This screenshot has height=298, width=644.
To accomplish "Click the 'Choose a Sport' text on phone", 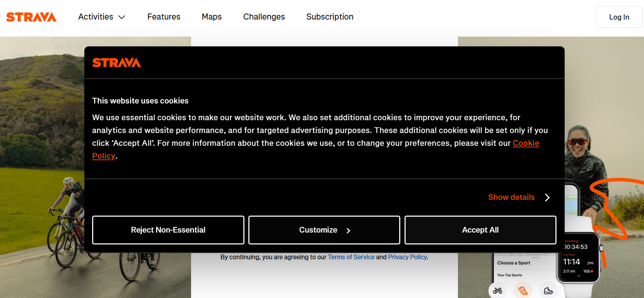I will coord(513,263).
